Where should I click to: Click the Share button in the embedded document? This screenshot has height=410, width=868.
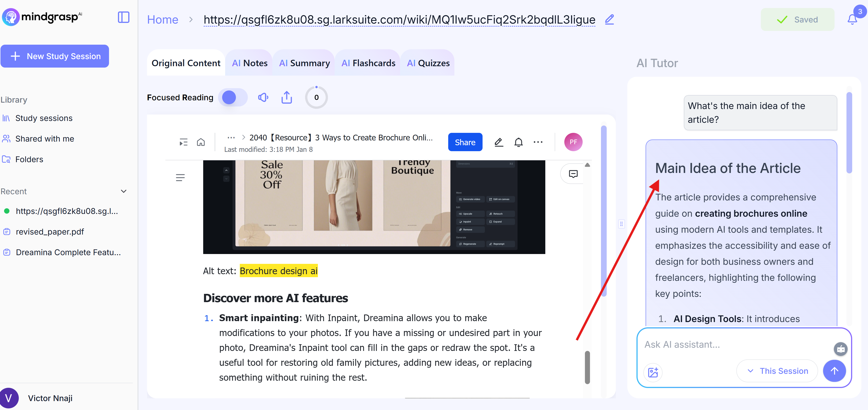point(465,142)
